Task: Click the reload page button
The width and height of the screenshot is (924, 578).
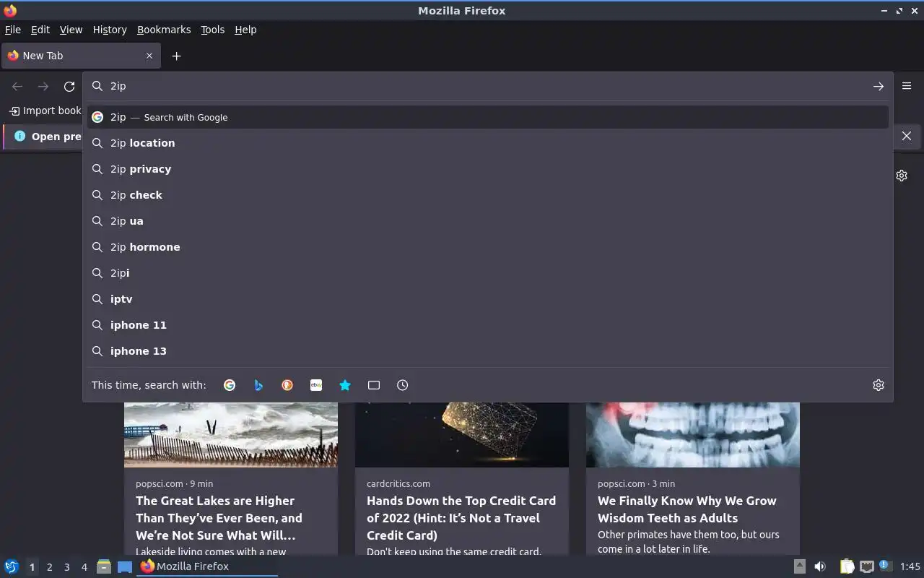Action: point(69,87)
